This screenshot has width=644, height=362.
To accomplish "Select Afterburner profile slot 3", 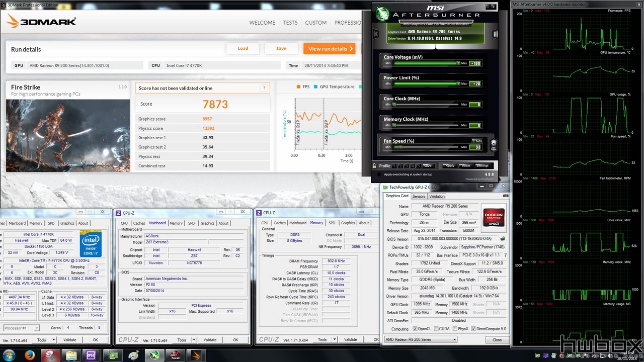I will pyautogui.click(x=406, y=166).
